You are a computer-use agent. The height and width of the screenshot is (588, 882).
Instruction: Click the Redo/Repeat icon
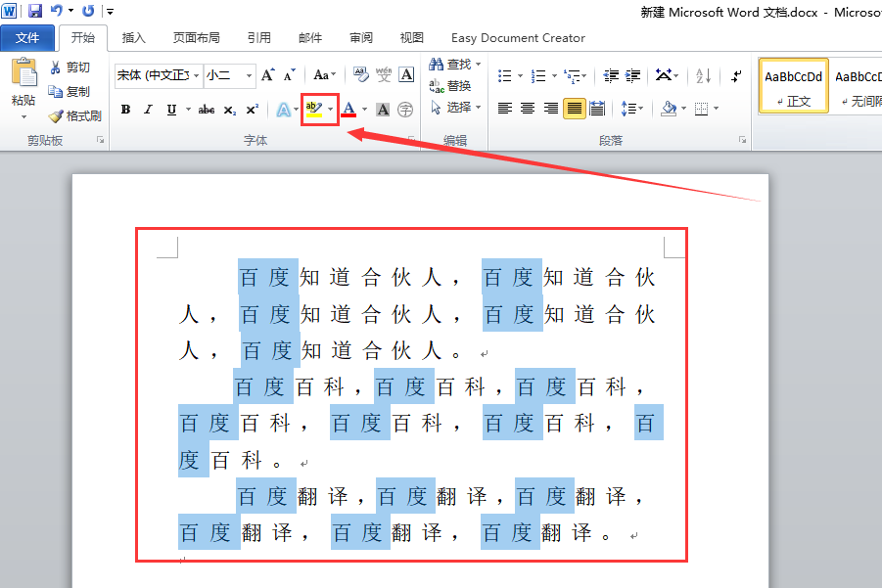88,11
